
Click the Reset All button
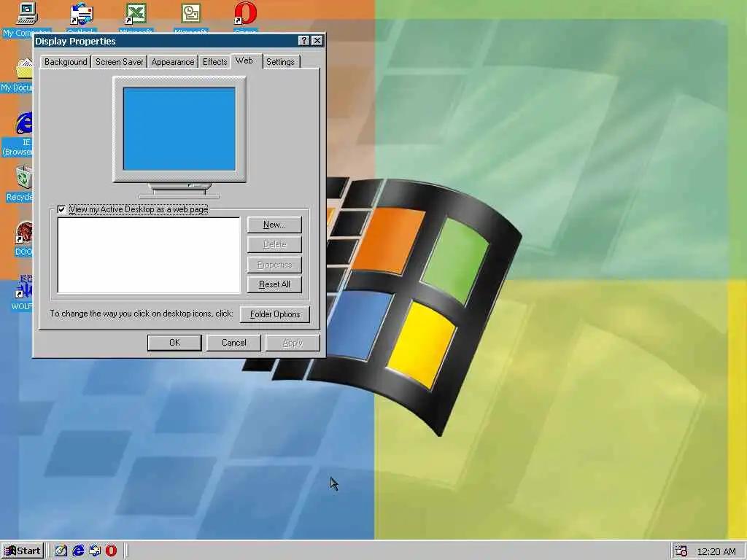pos(274,284)
